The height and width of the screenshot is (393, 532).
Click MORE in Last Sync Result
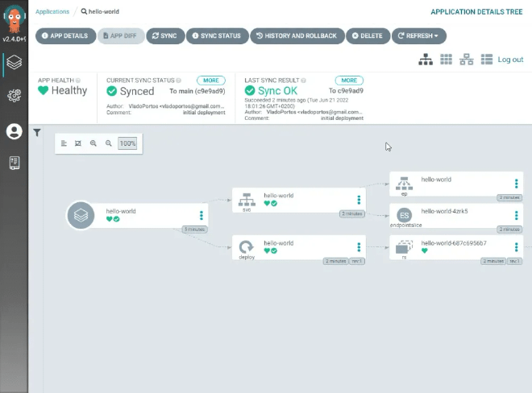(349, 81)
